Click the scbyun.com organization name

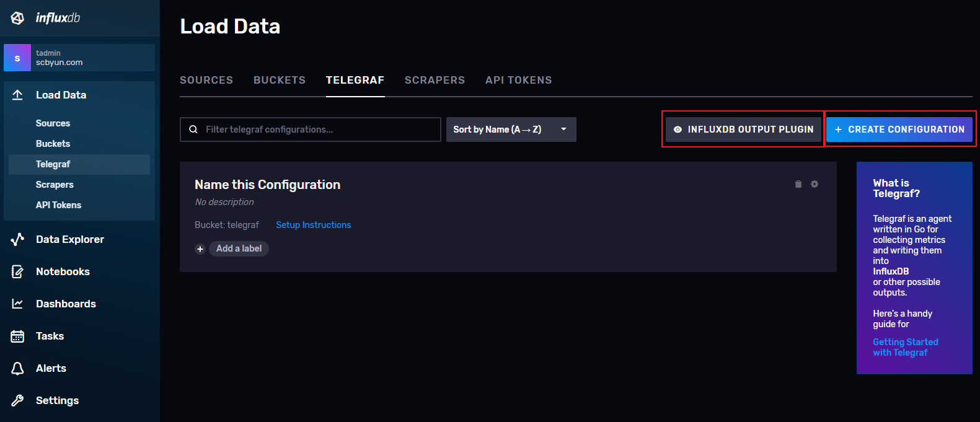[x=59, y=63]
